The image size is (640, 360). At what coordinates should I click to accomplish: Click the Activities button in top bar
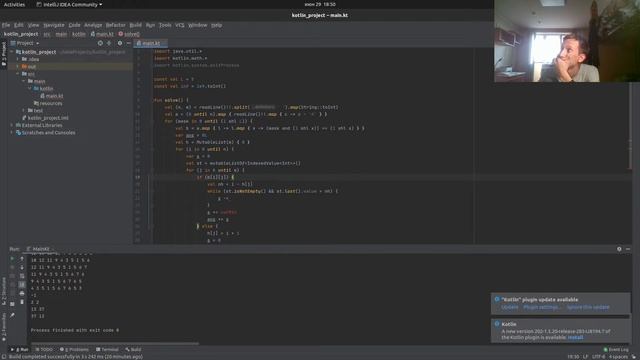[14, 4]
